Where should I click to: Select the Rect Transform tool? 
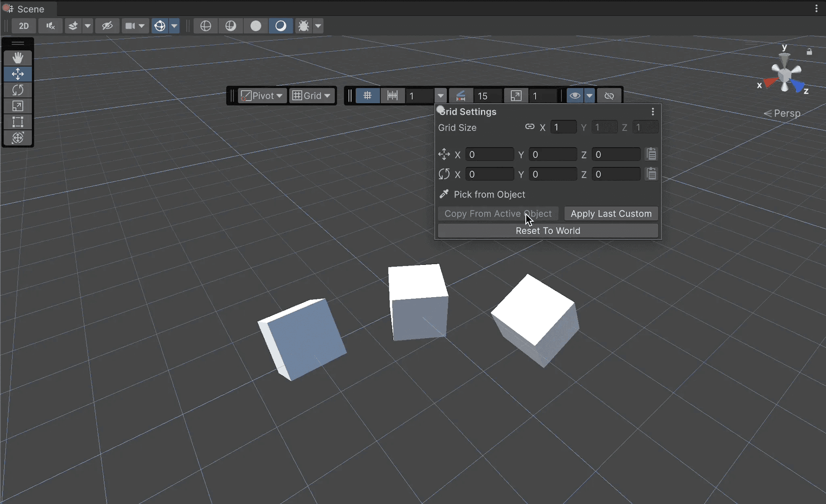pos(18,122)
